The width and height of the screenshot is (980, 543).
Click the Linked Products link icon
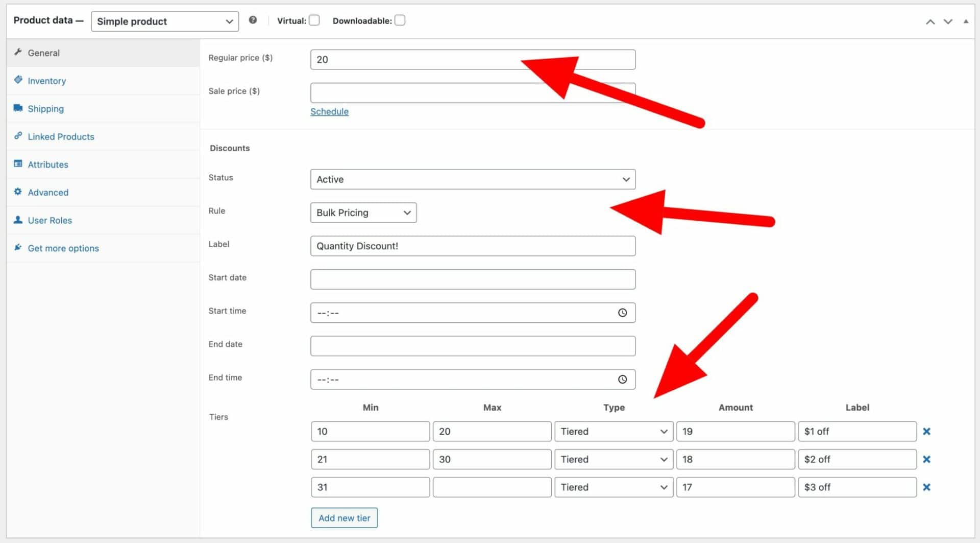pyautogui.click(x=18, y=136)
